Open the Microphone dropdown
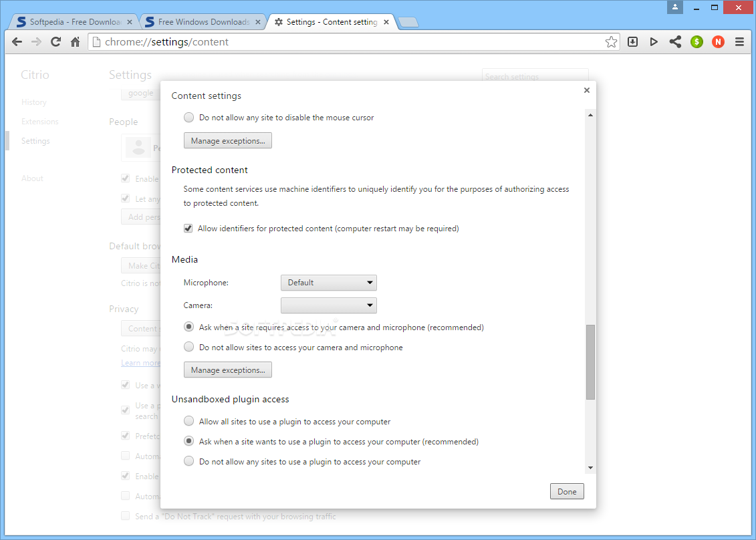The image size is (756, 540). pos(329,283)
